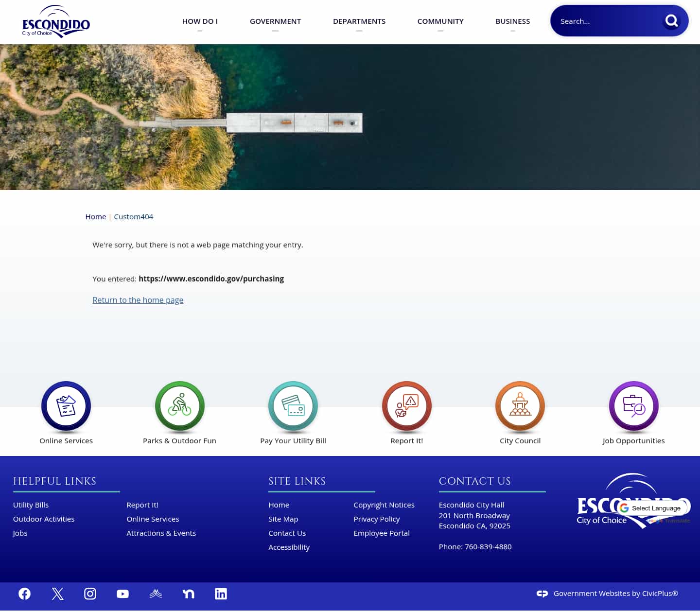Click the Job Opportunities briefcase icon
Image resolution: width=700 pixels, height=612 pixels.
[x=633, y=406]
